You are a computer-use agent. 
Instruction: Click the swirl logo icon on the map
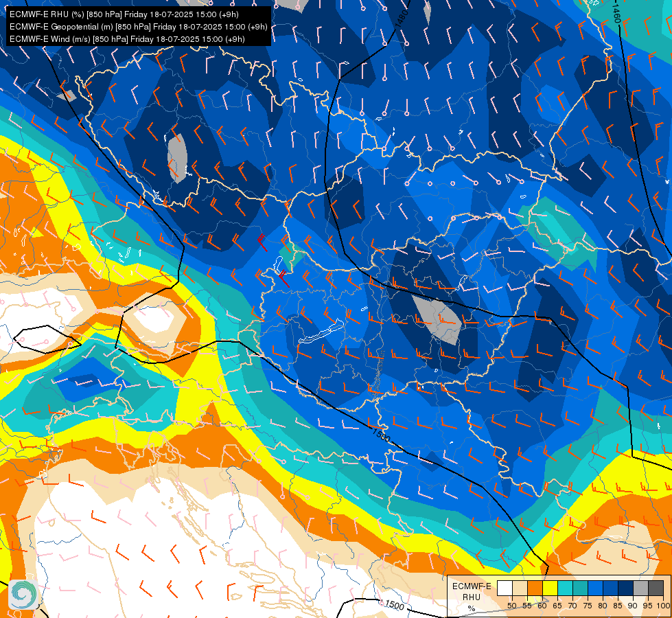[23, 593]
